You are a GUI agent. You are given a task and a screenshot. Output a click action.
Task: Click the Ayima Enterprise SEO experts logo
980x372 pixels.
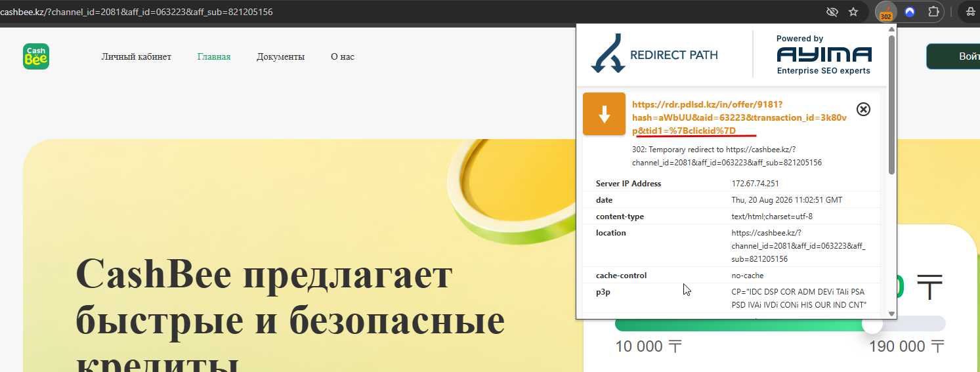pos(824,55)
